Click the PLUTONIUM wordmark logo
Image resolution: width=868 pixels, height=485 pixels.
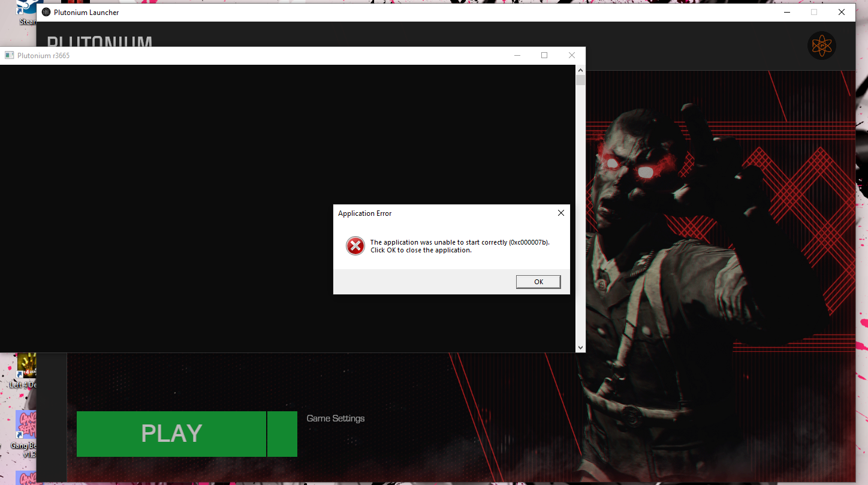pyautogui.click(x=100, y=41)
